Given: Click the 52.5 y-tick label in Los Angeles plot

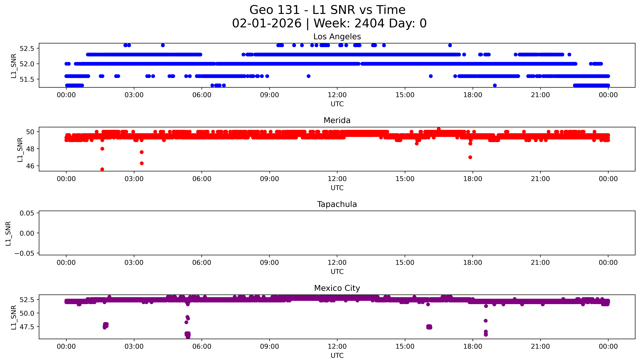Looking at the screenshot, I should coord(27,48).
